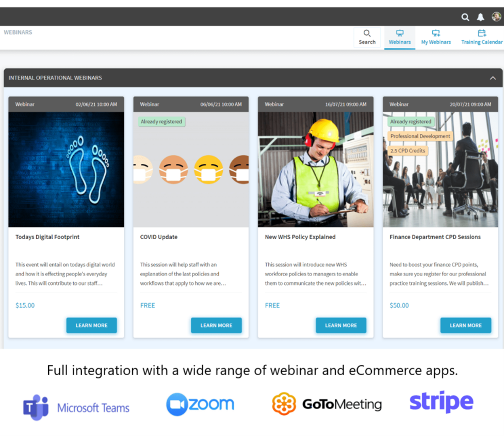Click description text of COVID Update
This screenshot has height=436, width=504.
point(183,274)
